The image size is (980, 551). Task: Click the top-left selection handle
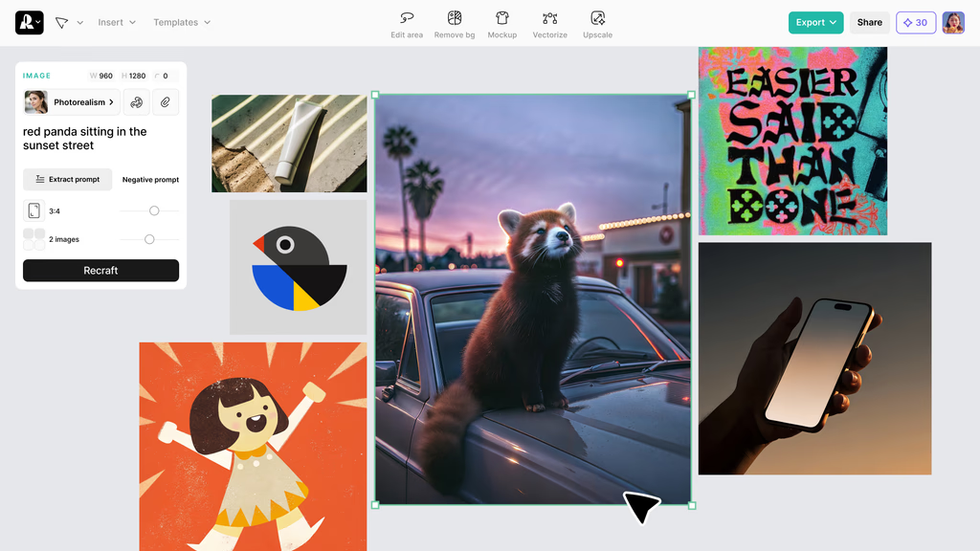pyautogui.click(x=375, y=95)
